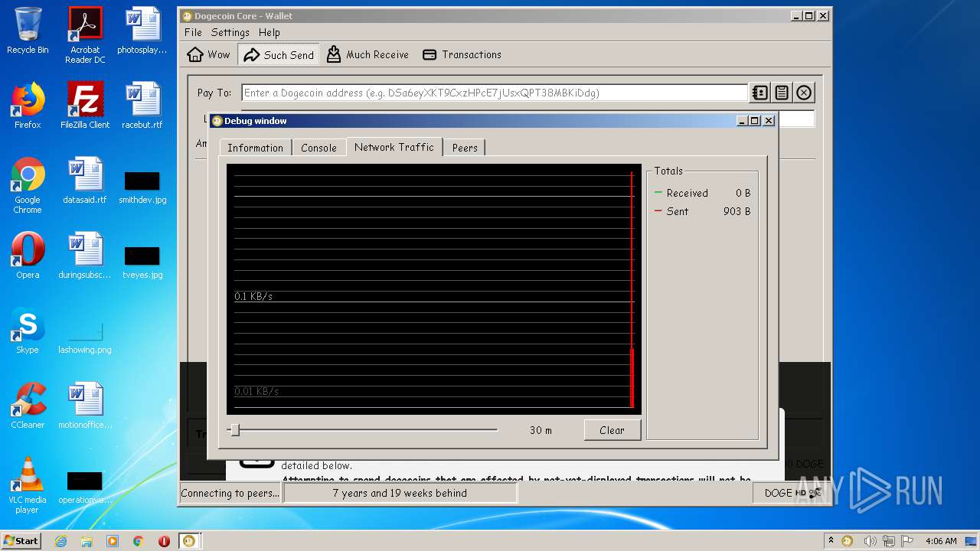Maximize the Debug window
The image size is (980, 551).
pos(755,121)
